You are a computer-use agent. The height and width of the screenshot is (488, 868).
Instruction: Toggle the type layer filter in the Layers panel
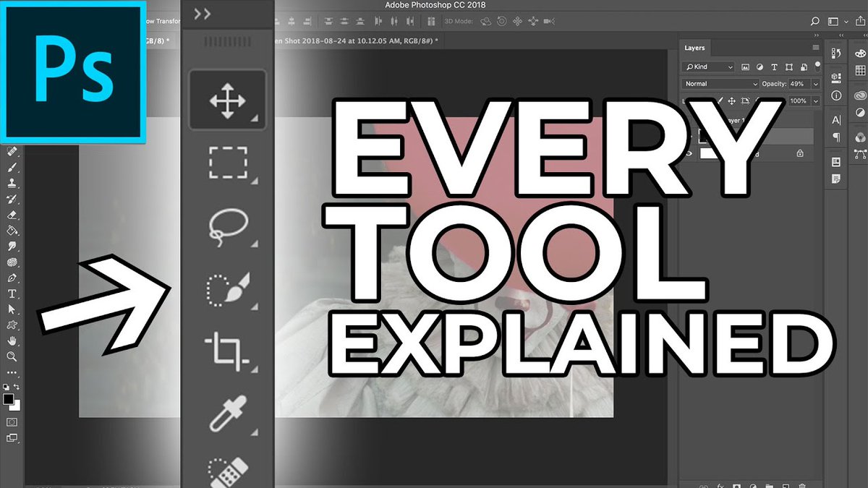tap(774, 67)
